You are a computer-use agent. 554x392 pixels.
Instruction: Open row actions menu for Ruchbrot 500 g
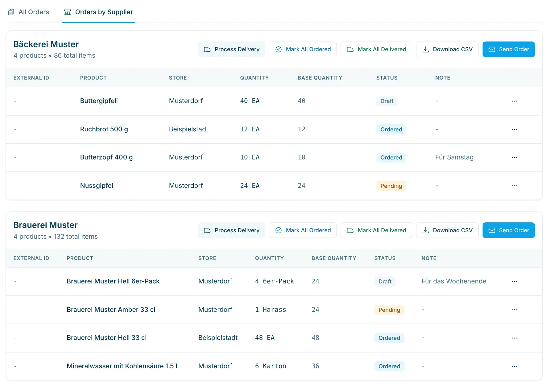pyautogui.click(x=514, y=129)
